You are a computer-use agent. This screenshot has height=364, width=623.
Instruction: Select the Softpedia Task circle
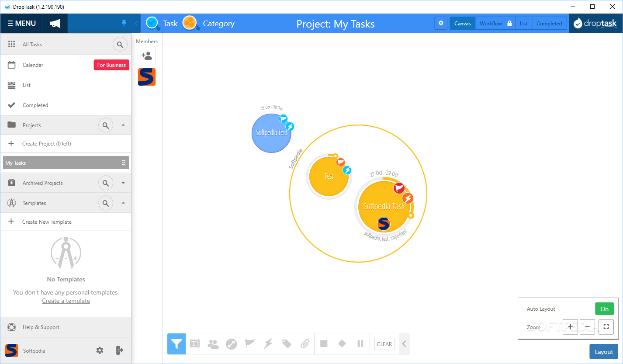[x=384, y=207]
